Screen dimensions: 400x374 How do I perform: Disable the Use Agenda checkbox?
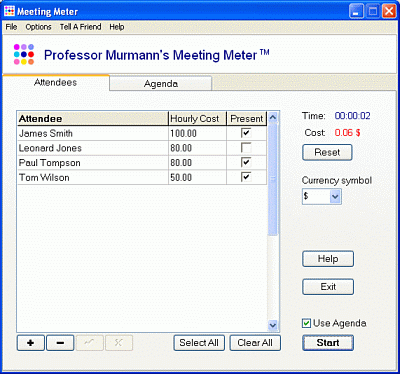pos(306,323)
